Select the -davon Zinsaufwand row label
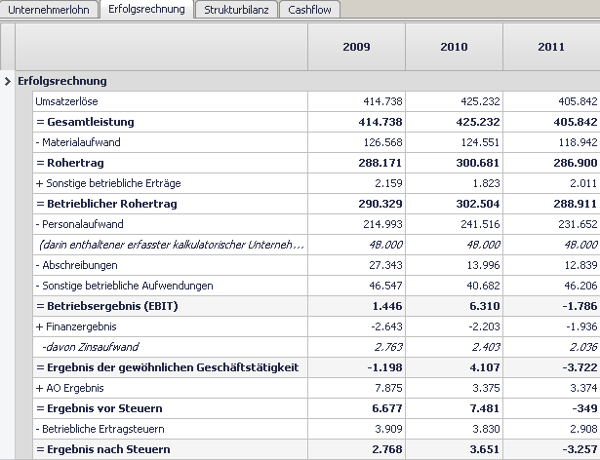 (x=90, y=347)
